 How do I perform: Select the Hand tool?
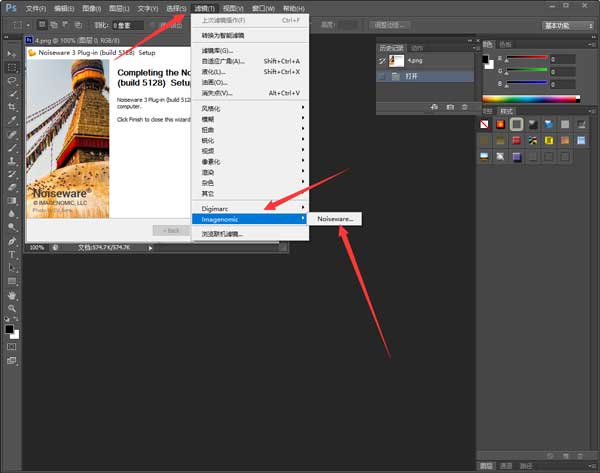pos(12,295)
